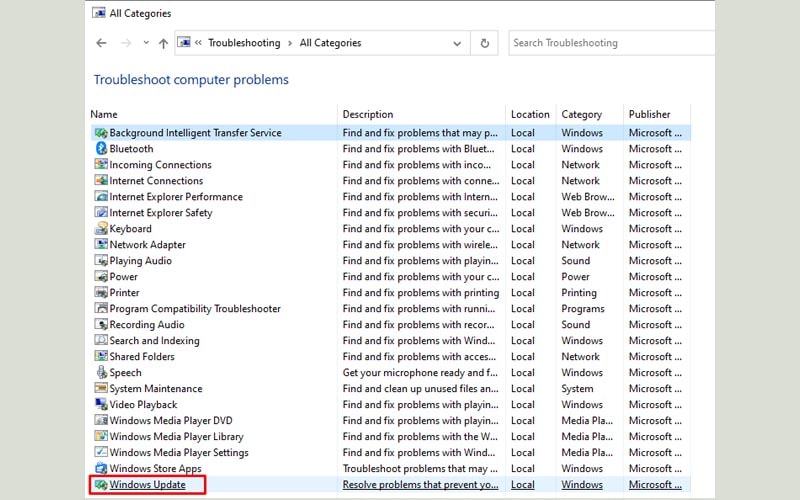This screenshot has width=800, height=500.
Task: Click the Speech microphone icon
Action: coord(101,372)
